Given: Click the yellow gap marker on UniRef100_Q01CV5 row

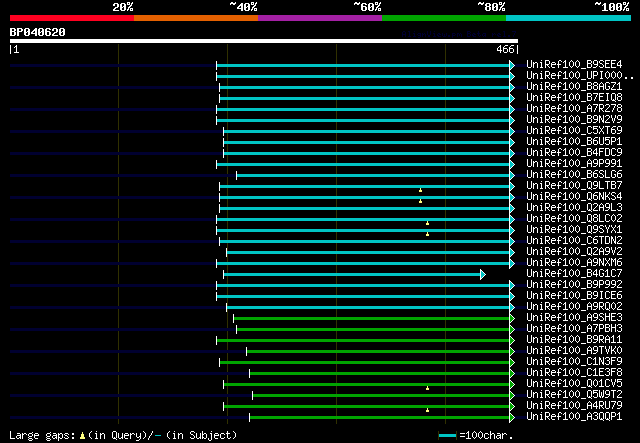Looking at the screenshot, I should [427, 388].
